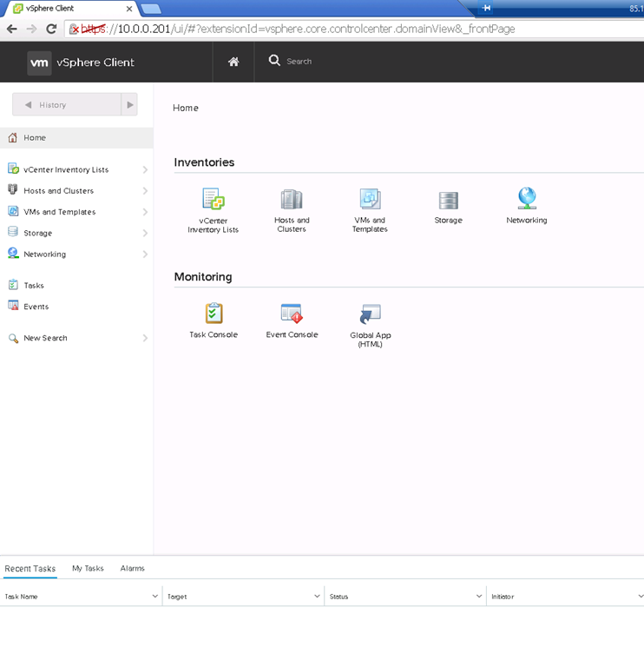Reload the page with browser refresh
The width and height of the screenshot is (644, 667).
coord(51,29)
